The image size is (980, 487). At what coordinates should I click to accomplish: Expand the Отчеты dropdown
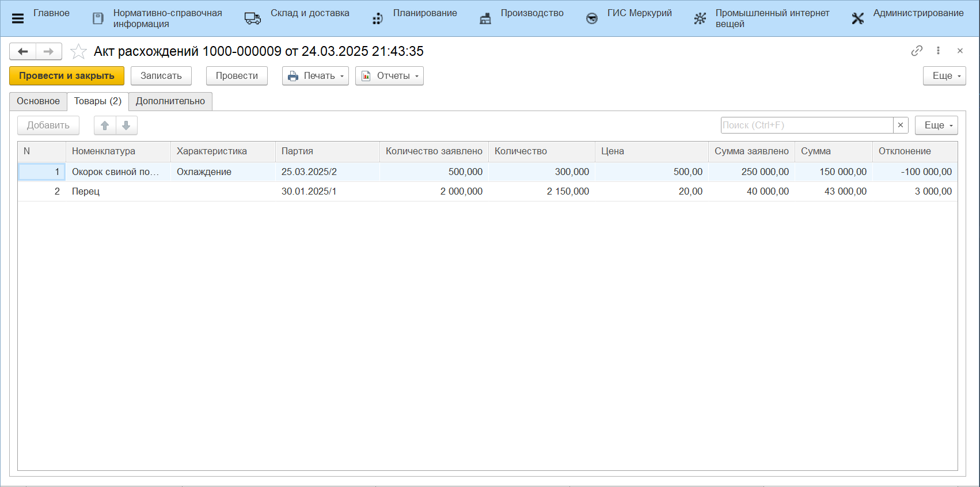click(x=389, y=76)
